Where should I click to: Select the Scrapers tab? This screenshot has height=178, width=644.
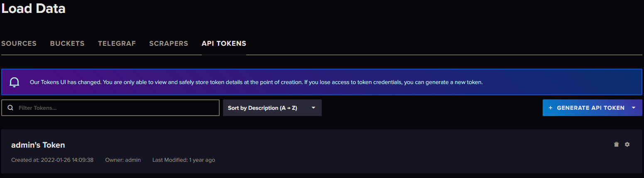click(x=169, y=43)
